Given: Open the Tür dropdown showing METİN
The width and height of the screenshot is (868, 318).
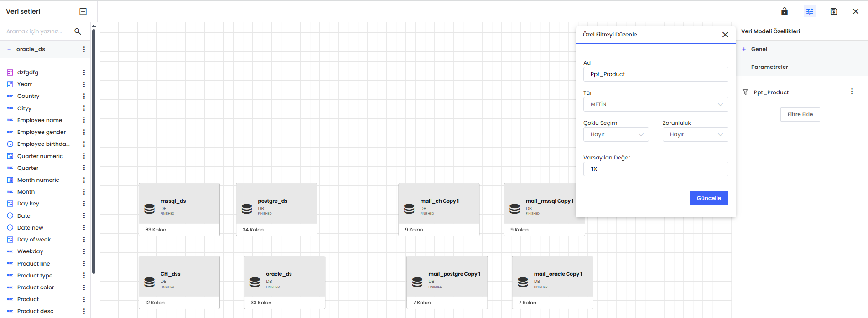Looking at the screenshot, I should tap(655, 104).
